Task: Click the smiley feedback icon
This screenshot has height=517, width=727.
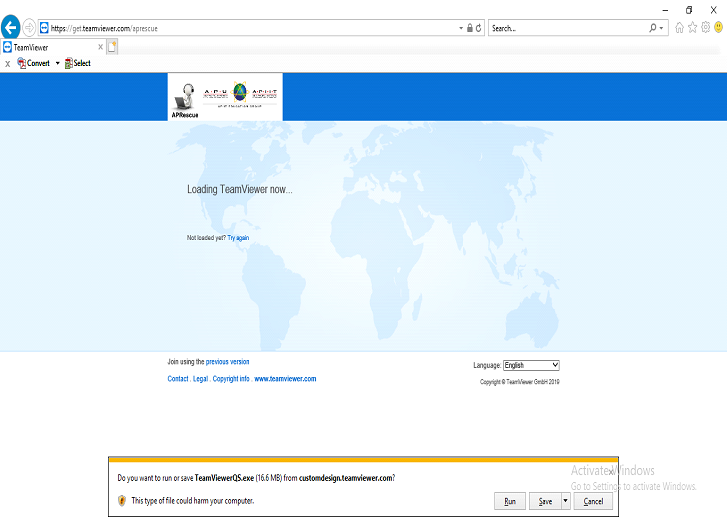Action: pos(718,28)
